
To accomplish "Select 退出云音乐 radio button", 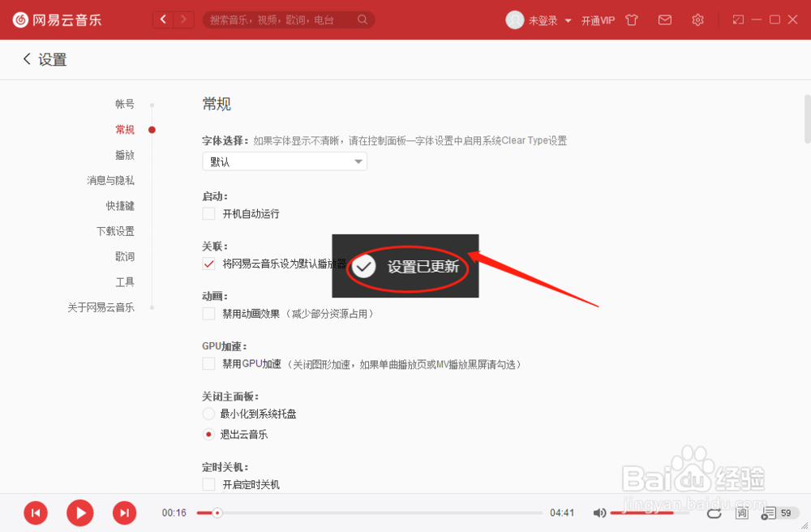I will pyautogui.click(x=208, y=435).
